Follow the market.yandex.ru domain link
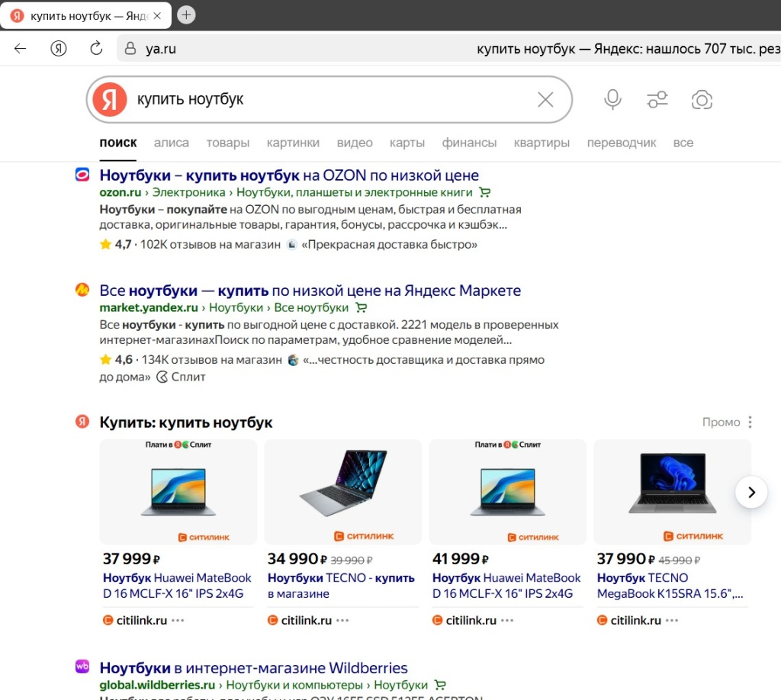 point(149,308)
